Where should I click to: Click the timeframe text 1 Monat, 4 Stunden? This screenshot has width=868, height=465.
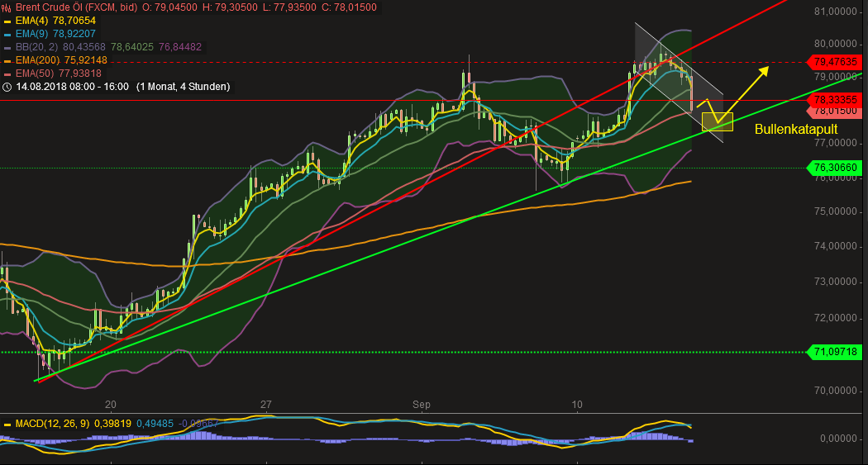tap(184, 87)
